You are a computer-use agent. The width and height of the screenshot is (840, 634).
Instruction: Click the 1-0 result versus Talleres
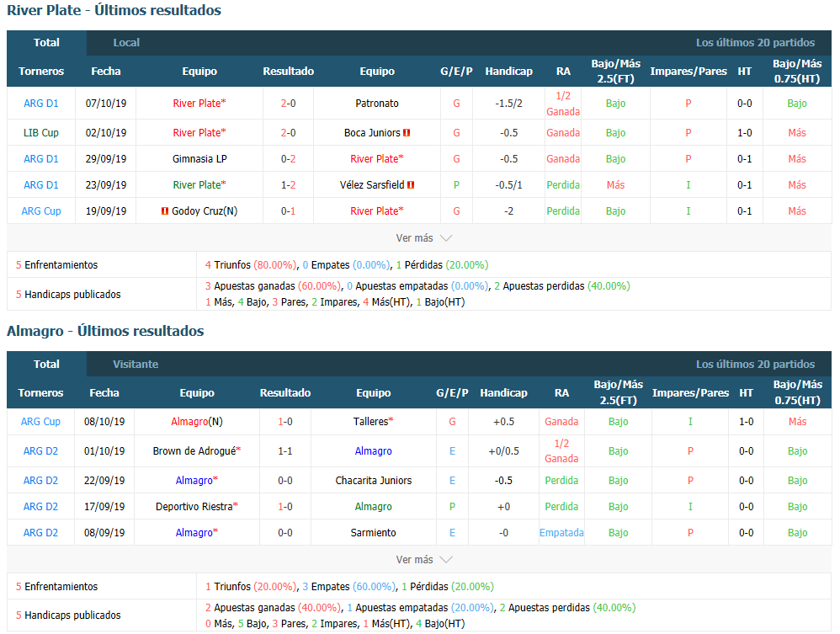[285, 422]
